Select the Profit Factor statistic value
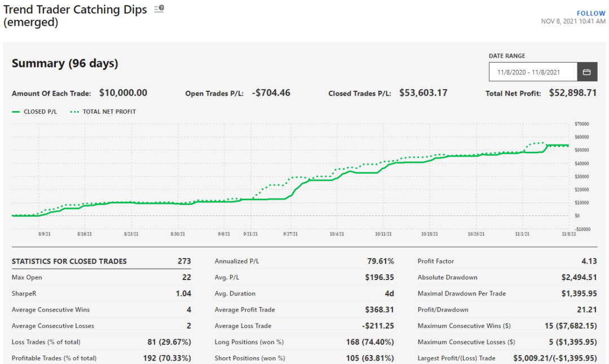Viewport: 609px width, 364px height. pos(588,261)
